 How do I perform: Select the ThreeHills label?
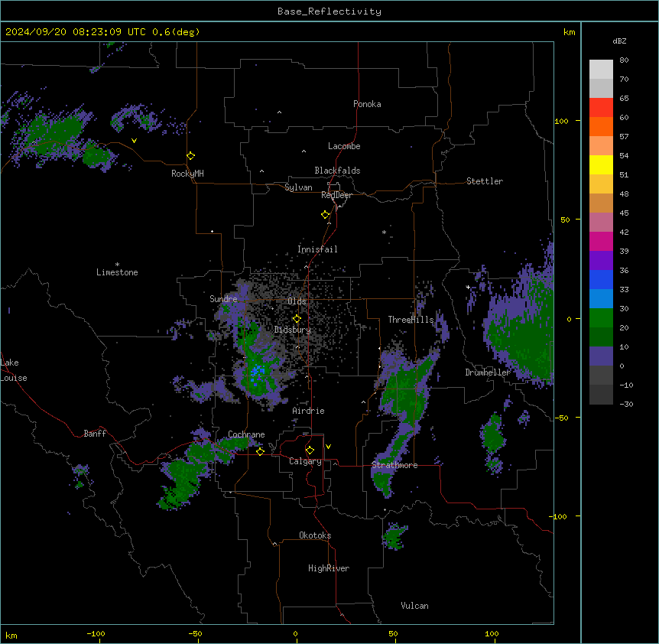tap(411, 320)
